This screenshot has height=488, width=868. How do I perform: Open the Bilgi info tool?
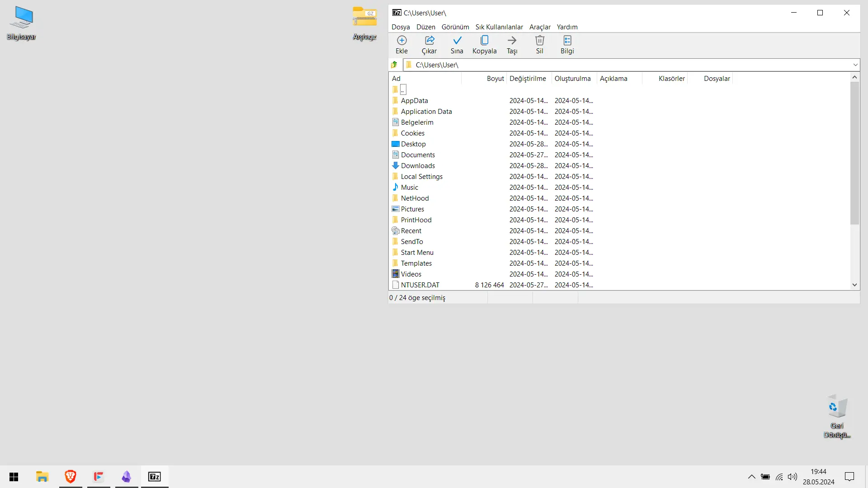pyautogui.click(x=567, y=45)
